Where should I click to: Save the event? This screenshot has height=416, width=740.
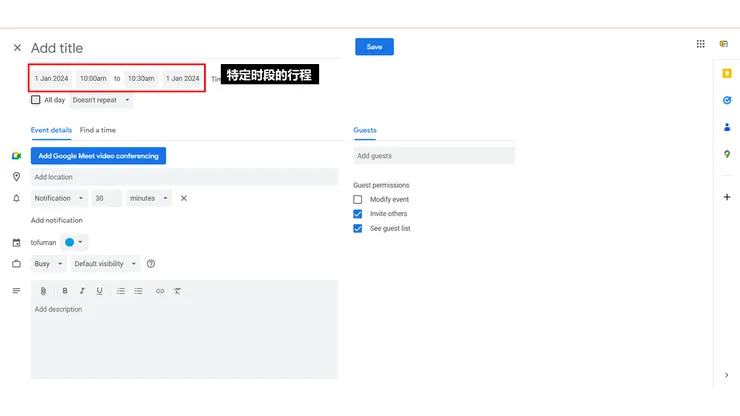click(374, 47)
